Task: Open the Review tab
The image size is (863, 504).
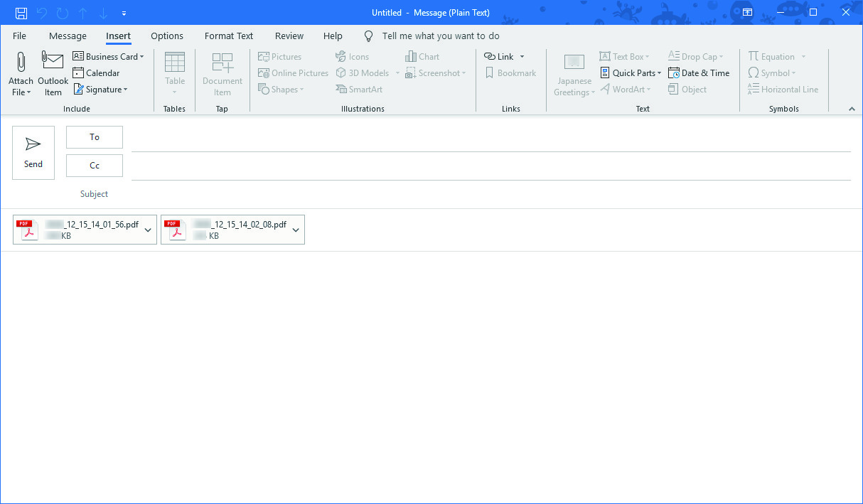Action: [x=289, y=36]
